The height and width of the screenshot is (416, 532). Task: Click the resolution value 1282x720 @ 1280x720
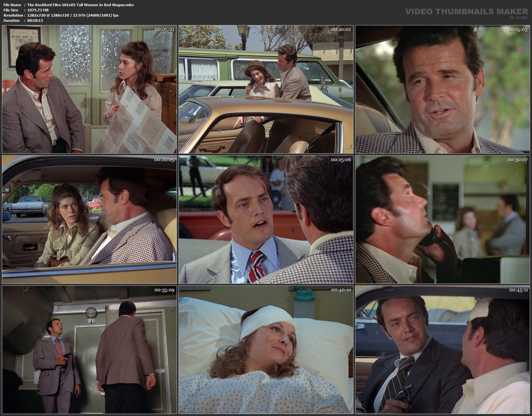coord(49,15)
